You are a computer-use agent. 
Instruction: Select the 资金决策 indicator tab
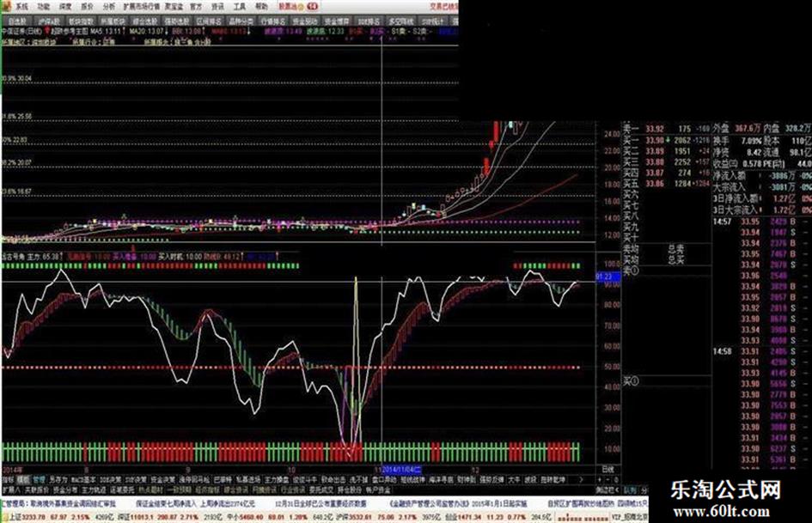[x=163, y=480]
